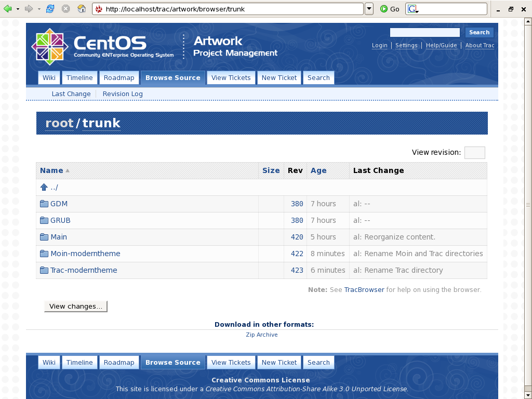This screenshot has width=532, height=399.
Task: Click the GDM folder icon
Action: coord(44,204)
